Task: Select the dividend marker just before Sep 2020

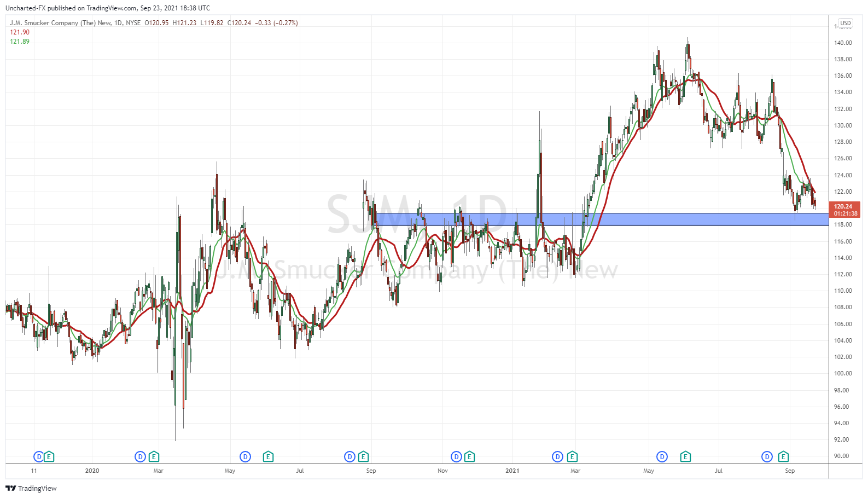Action: pos(349,456)
